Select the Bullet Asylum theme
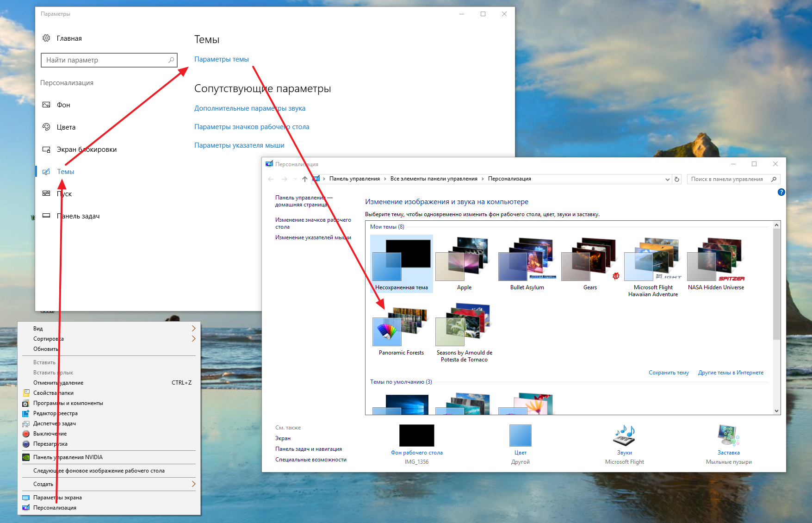 tap(527, 264)
